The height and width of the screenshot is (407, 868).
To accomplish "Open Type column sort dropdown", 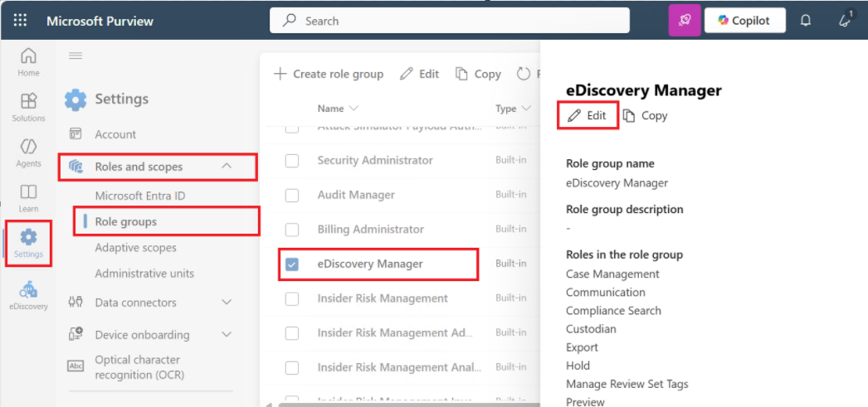I will 526,109.
